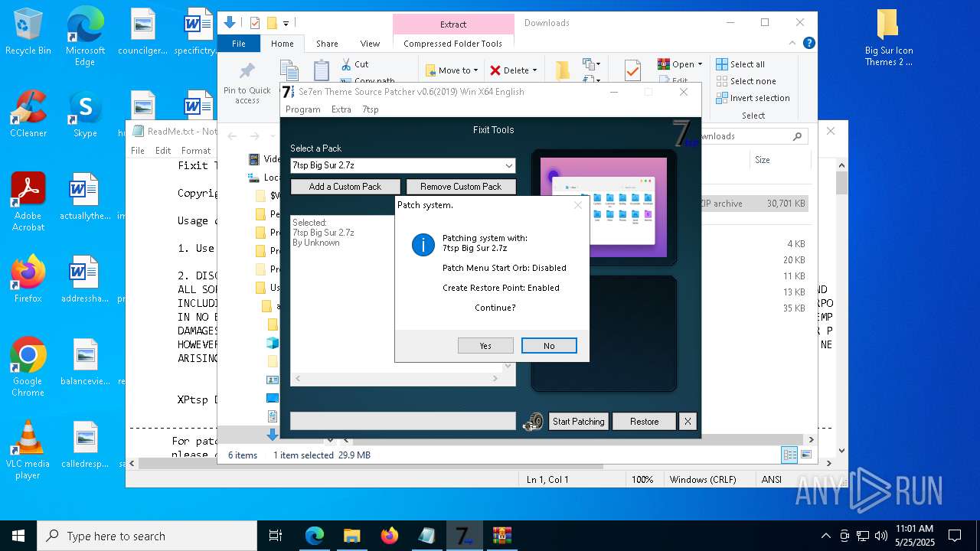Click the Size column header
Viewport: 980px width, 551px height.
point(763,160)
